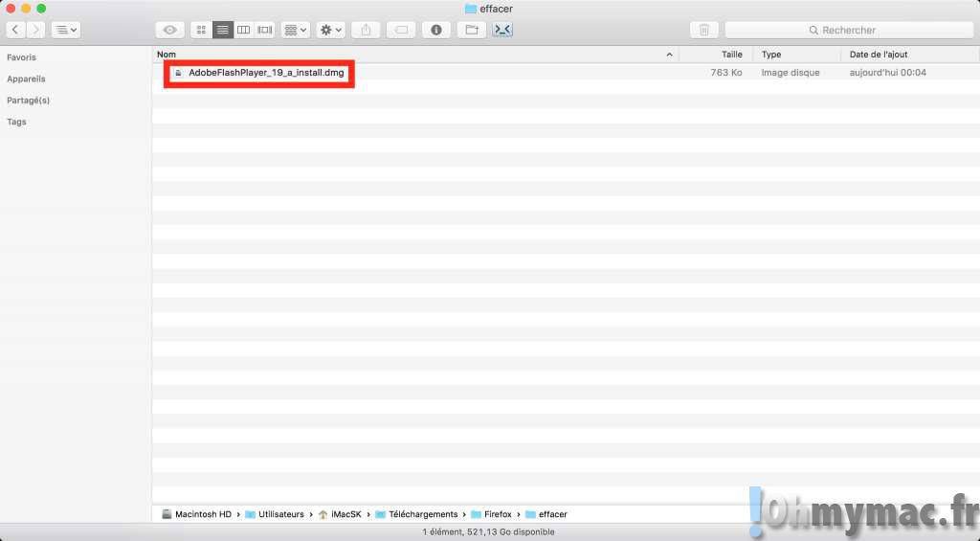The width and height of the screenshot is (980, 541).
Task: Click the Rechercher search field
Action: click(x=848, y=30)
